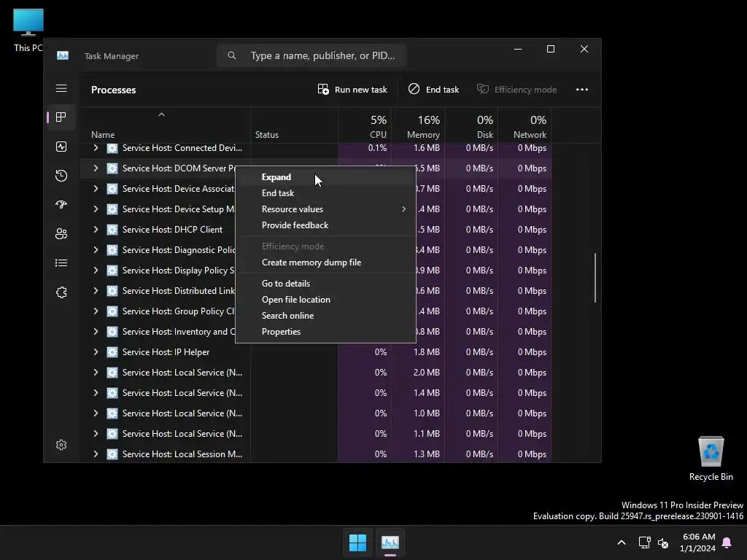Viewport: 747px width, 560px height.
Task: Click gear icon of Service Host: IP Helper
Action: click(112, 352)
